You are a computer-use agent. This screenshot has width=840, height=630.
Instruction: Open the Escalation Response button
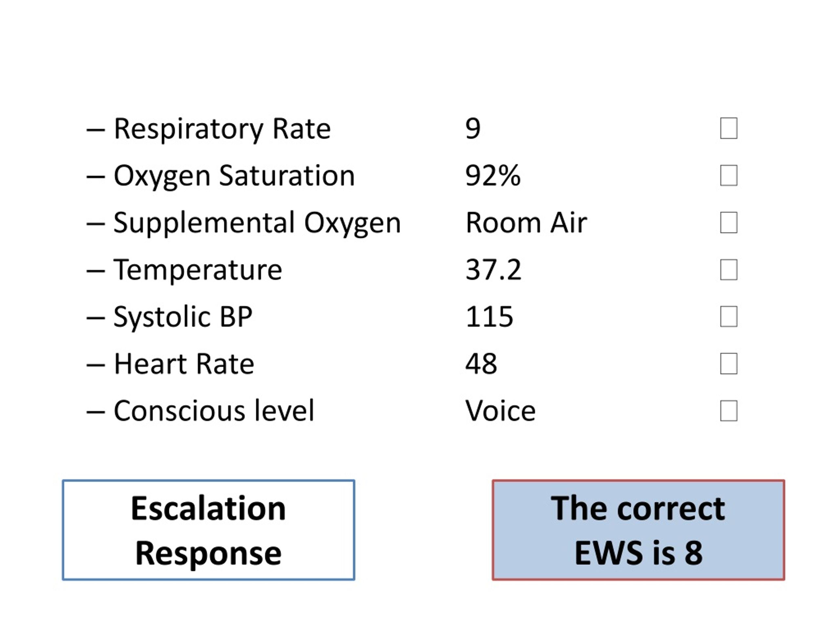tap(208, 530)
